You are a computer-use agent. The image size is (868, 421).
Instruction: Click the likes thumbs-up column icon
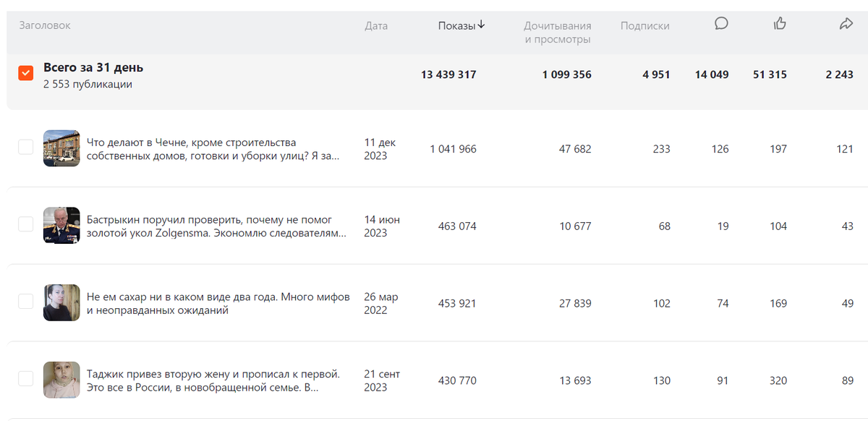(x=780, y=24)
